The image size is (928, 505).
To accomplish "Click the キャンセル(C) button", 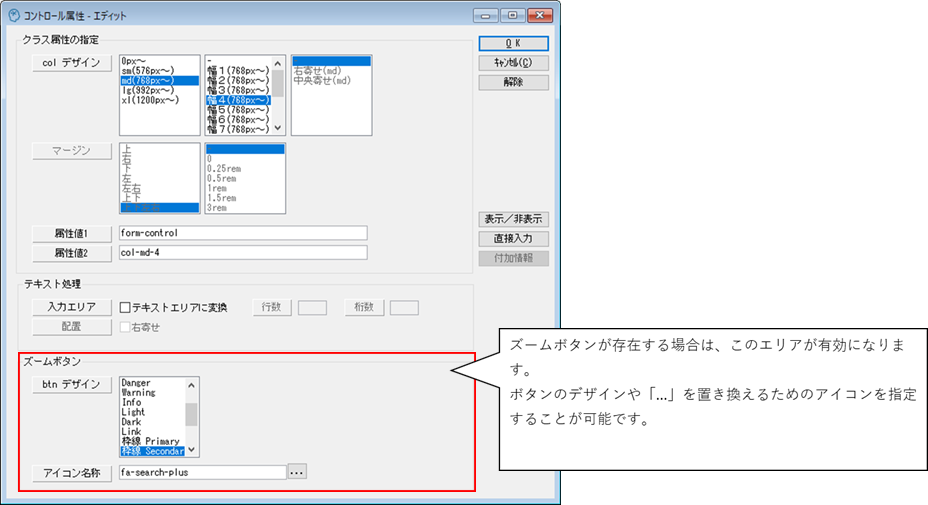I will tap(513, 63).
